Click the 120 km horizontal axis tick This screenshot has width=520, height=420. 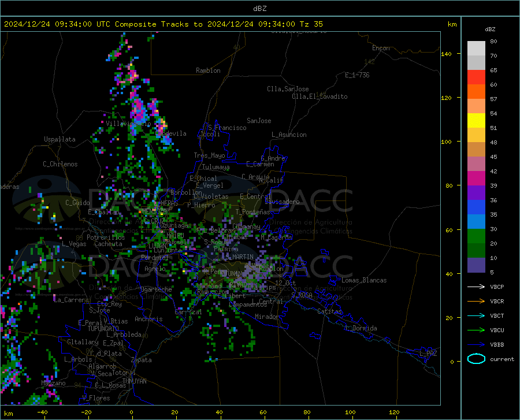tap(394, 412)
